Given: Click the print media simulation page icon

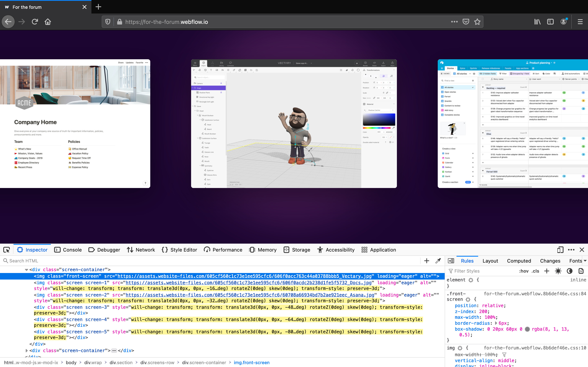Looking at the screenshot, I should pyautogui.click(x=581, y=271).
